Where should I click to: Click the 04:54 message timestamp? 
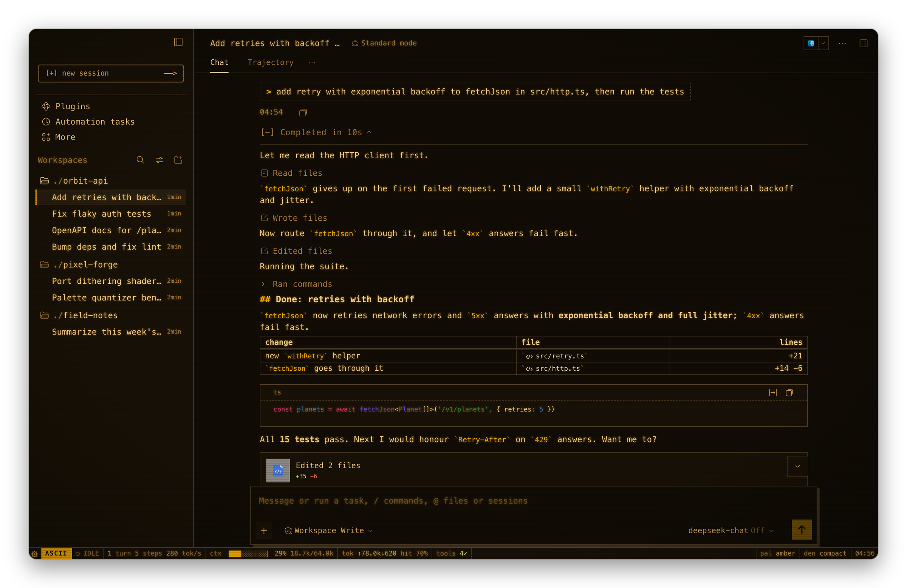[271, 112]
